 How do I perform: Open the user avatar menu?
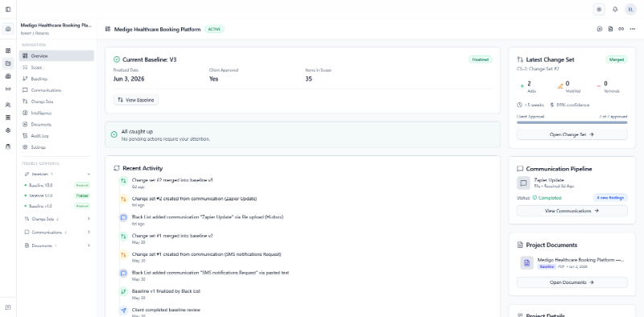[630, 10]
